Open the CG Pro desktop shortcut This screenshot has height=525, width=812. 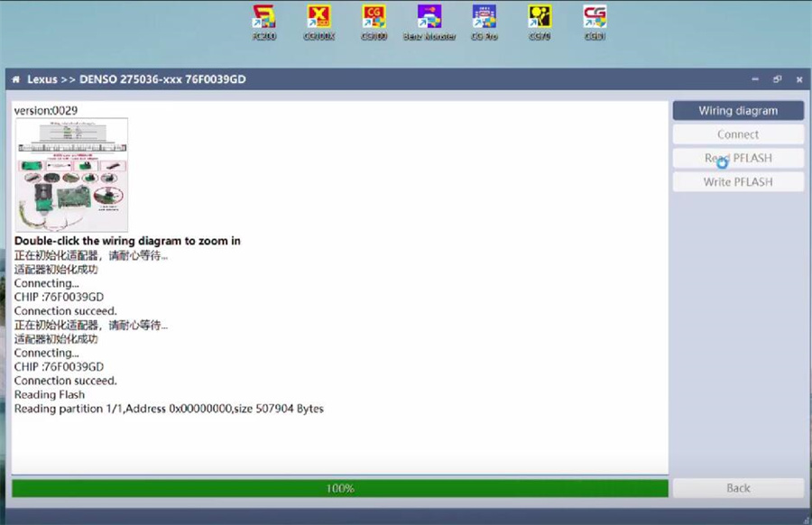[x=484, y=20]
